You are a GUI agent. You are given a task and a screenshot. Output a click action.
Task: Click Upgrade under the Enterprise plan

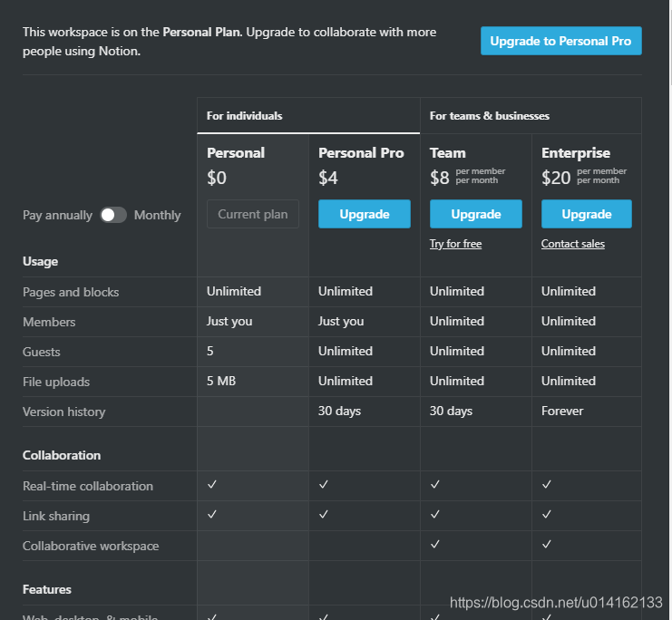pyautogui.click(x=586, y=214)
